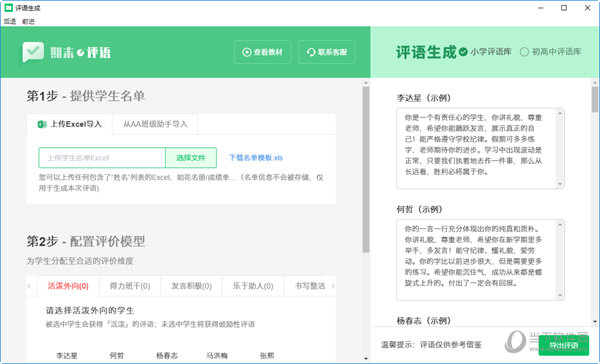Select 乐于助人(0) dimension tab
The image size is (600, 364).
coord(253,286)
